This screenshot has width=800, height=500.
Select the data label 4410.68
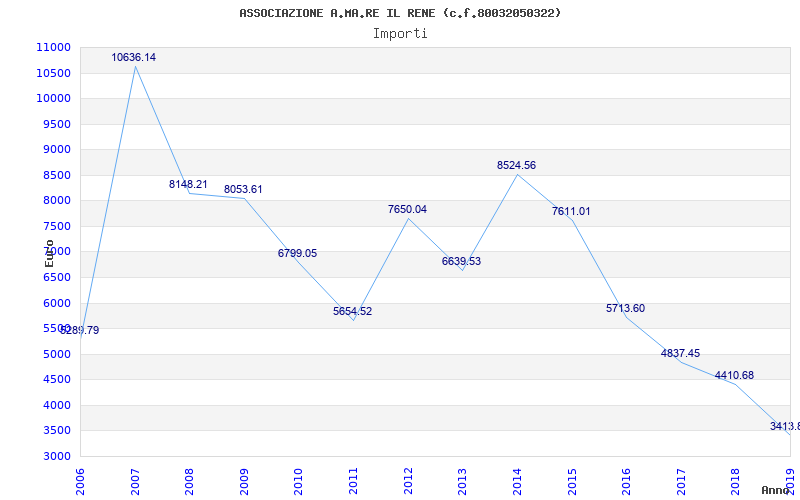pos(734,376)
